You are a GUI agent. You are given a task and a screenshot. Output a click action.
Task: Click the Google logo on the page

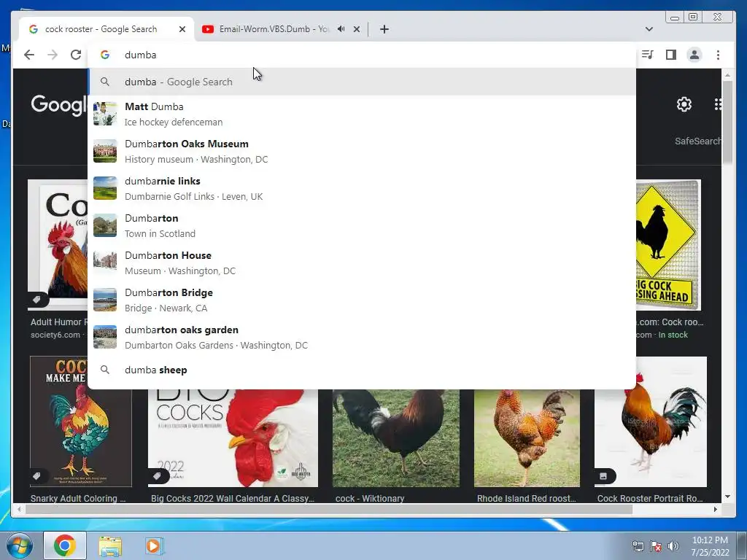click(x=58, y=104)
